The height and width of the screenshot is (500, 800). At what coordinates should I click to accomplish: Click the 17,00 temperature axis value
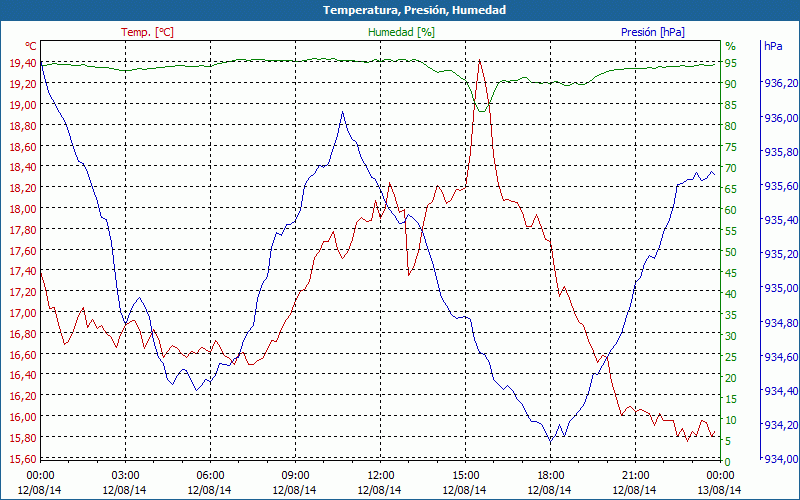[x=22, y=313]
